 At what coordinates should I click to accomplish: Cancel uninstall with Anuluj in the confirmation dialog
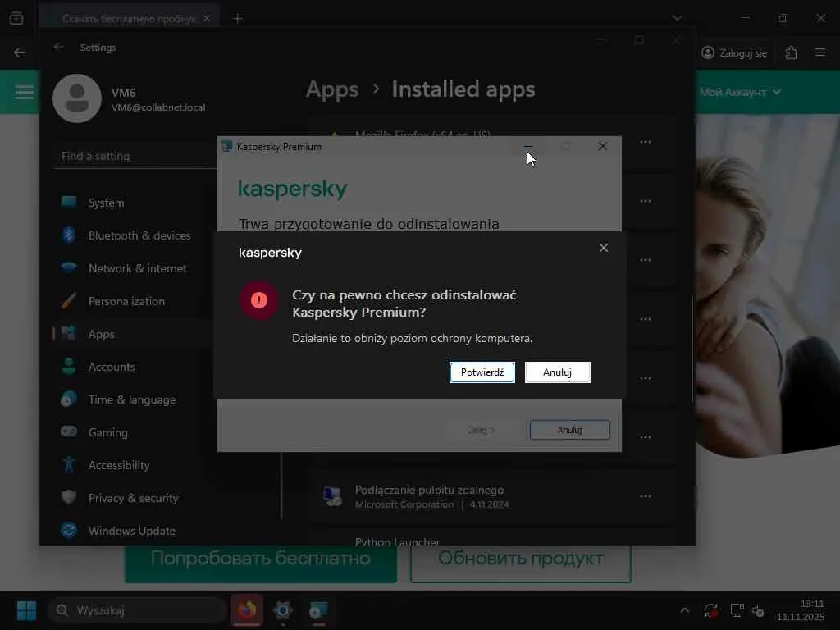(557, 372)
